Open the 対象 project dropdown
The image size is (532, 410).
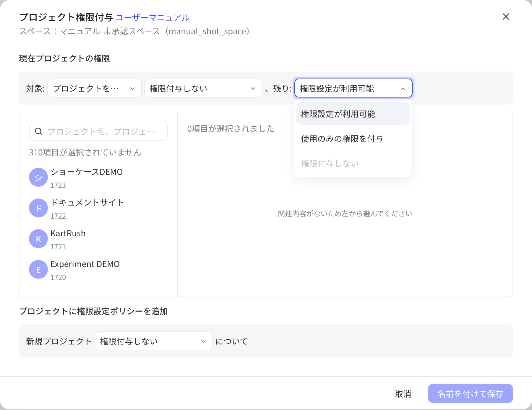click(94, 88)
